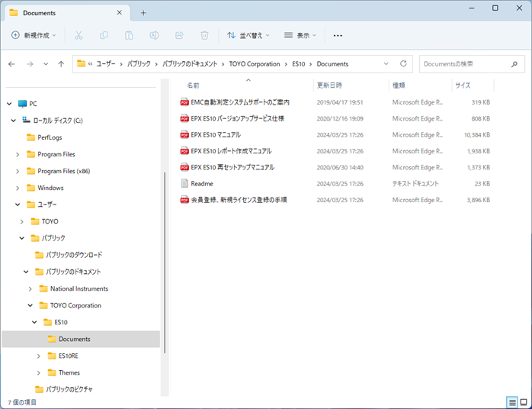Collapse the ES10 folder node
The image size is (532, 409).
(x=34, y=322)
